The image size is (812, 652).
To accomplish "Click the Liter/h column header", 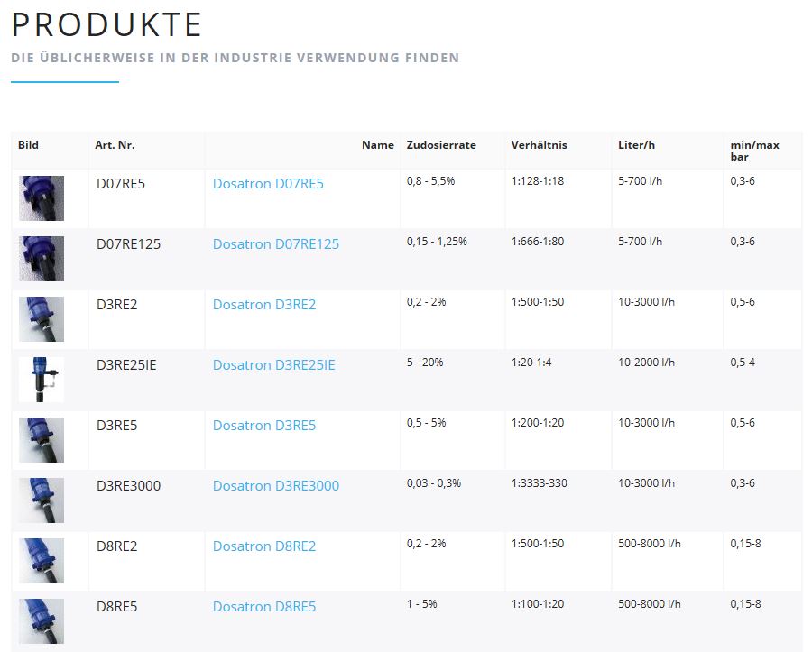I will click(636, 145).
